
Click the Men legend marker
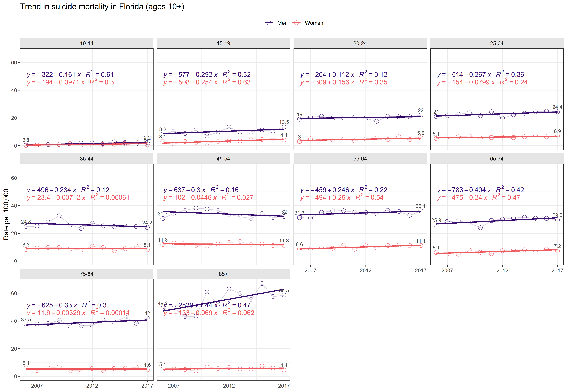[x=269, y=23]
